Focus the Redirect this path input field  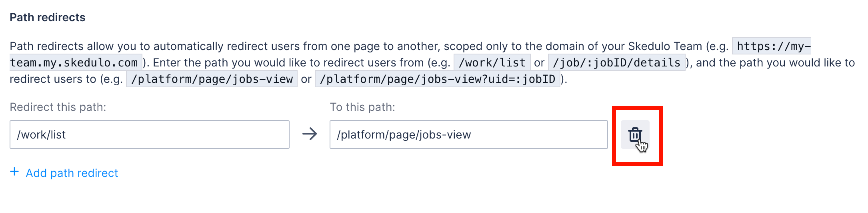[x=149, y=135]
